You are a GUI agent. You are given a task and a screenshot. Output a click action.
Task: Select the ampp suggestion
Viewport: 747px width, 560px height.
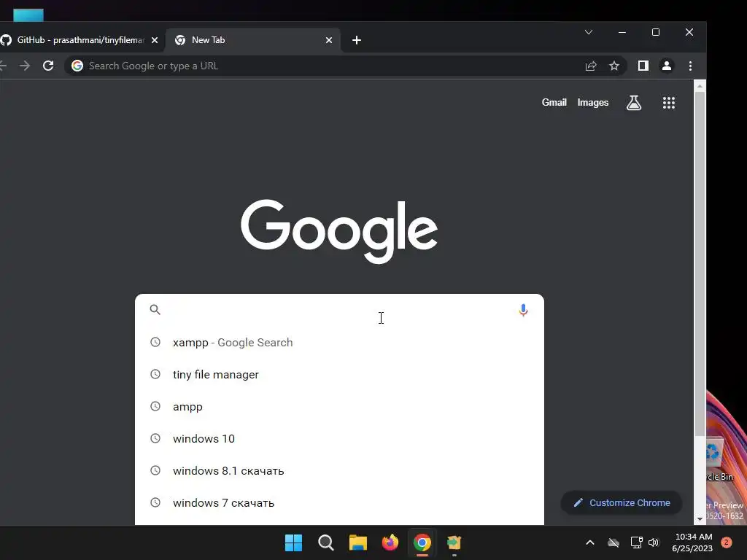pos(339,406)
